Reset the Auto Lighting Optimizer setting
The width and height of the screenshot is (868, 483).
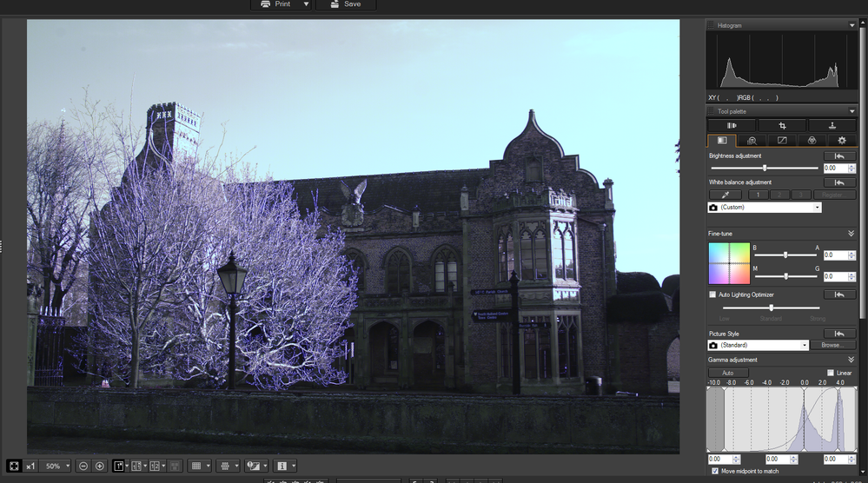[839, 294]
